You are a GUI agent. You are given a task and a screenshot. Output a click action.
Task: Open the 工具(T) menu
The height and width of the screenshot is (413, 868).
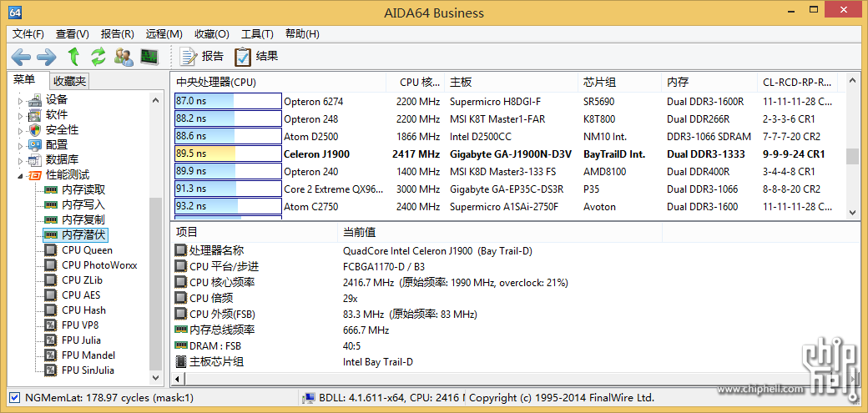click(257, 33)
